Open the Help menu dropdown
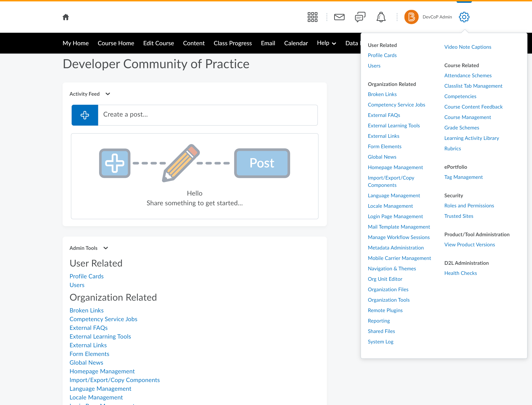This screenshot has height=405, width=532. point(327,43)
